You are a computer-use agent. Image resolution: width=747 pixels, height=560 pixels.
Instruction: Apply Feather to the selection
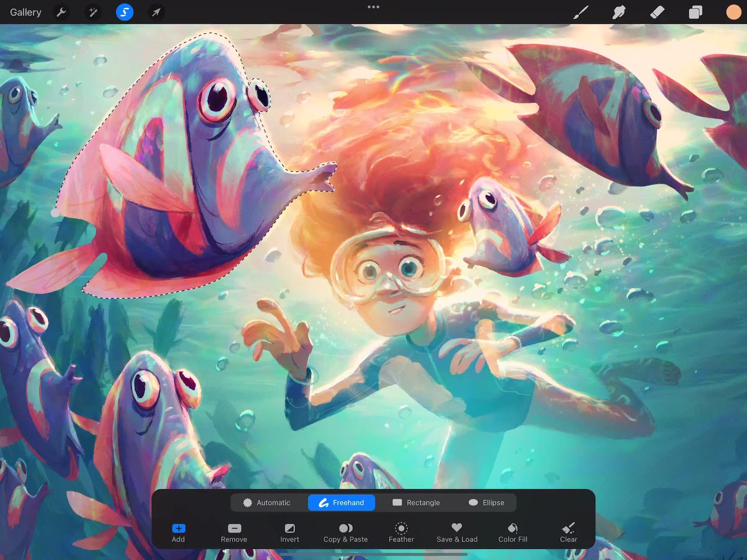point(401,533)
